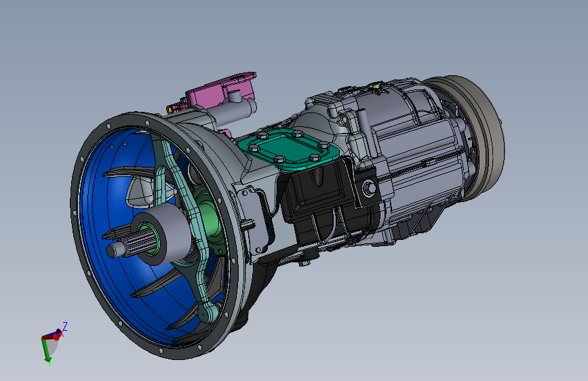Click the hex bolt on black bracket

[369, 188]
